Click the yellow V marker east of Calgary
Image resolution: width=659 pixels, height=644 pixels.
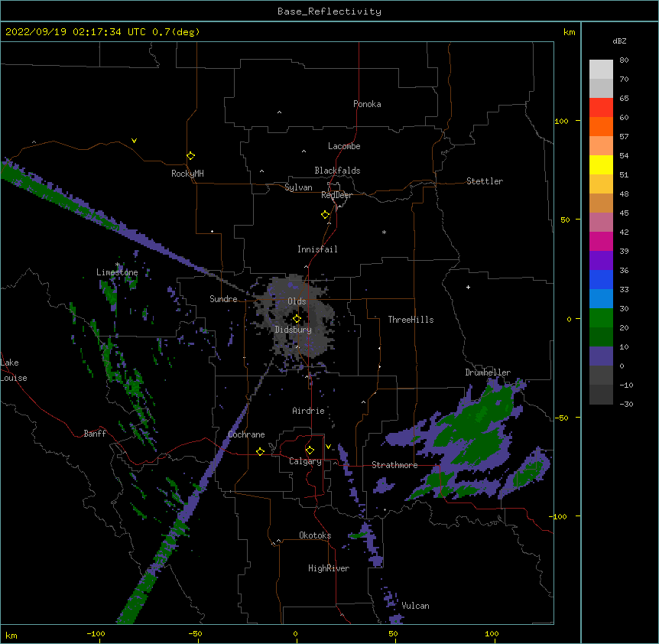click(328, 447)
